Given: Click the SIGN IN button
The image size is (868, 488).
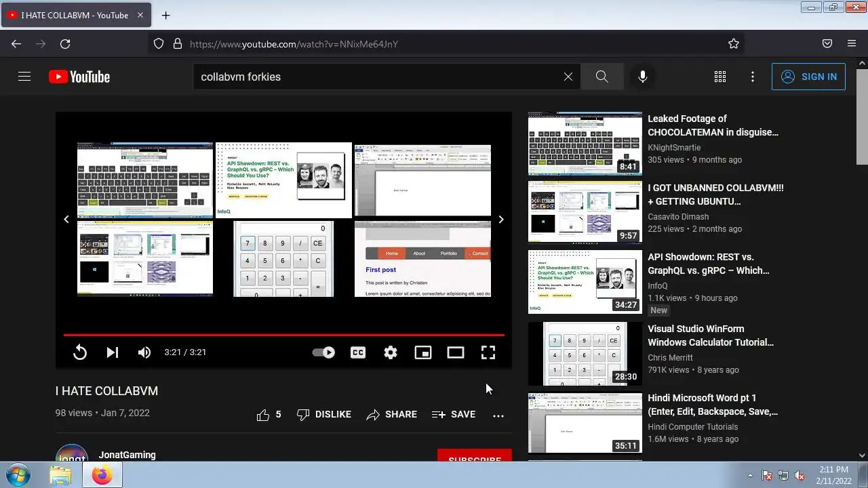Looking at the screenshot, I should point(809,77).
